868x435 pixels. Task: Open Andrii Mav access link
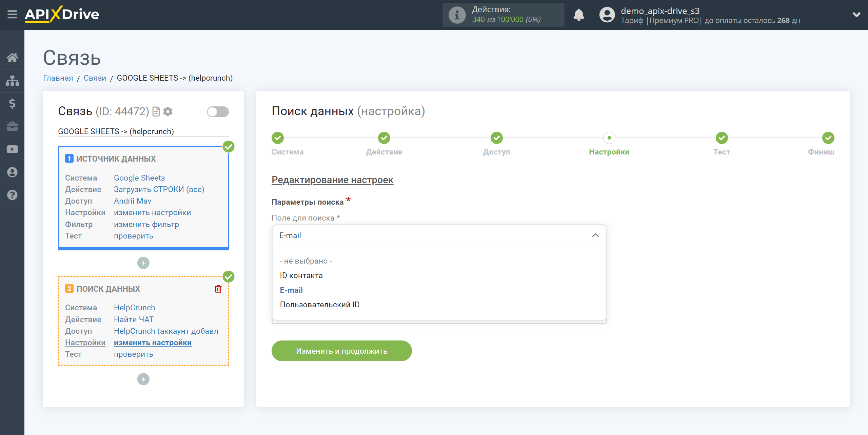(x=133, y=201)
